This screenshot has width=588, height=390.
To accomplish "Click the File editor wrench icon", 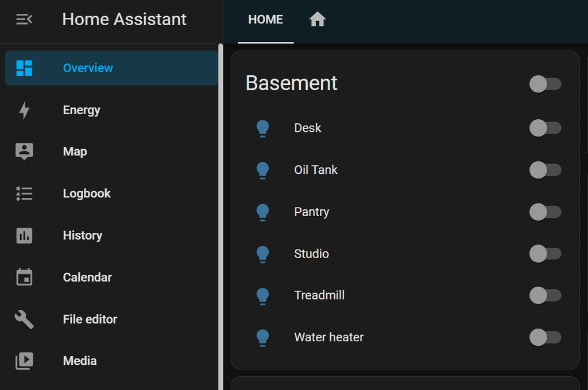I will [24, 319].
